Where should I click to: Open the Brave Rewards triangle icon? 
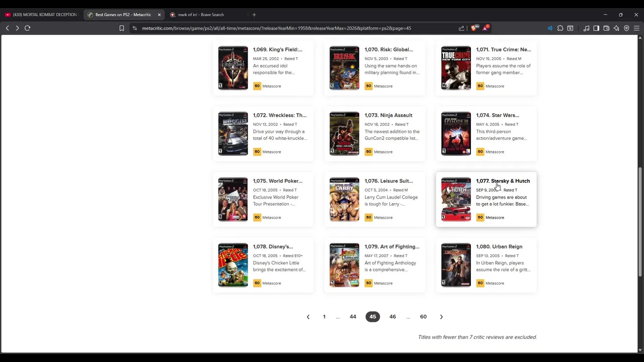[485, 28]
